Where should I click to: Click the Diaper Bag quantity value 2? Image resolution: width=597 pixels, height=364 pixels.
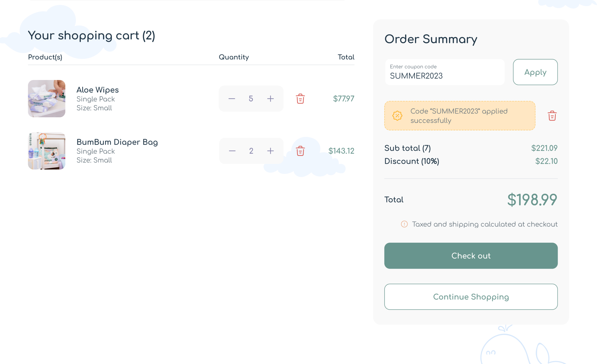(x=251, y=151)
